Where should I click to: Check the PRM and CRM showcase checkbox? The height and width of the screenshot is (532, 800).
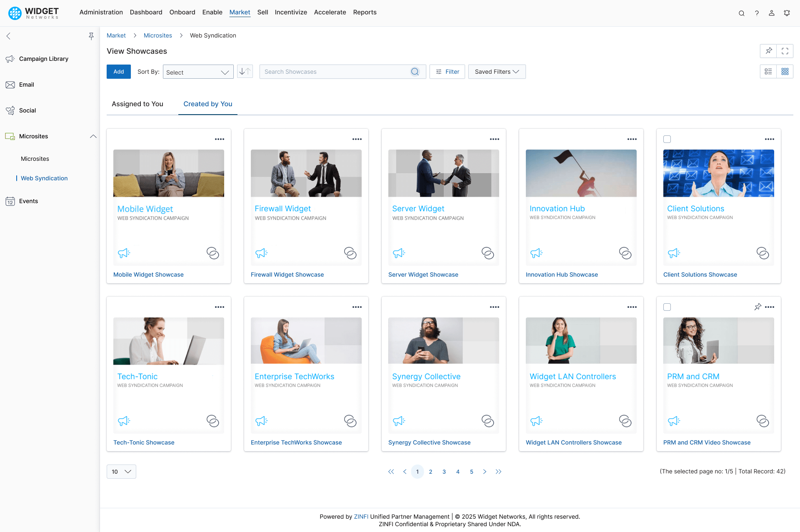pyautogui.click(x=667, y=307)
